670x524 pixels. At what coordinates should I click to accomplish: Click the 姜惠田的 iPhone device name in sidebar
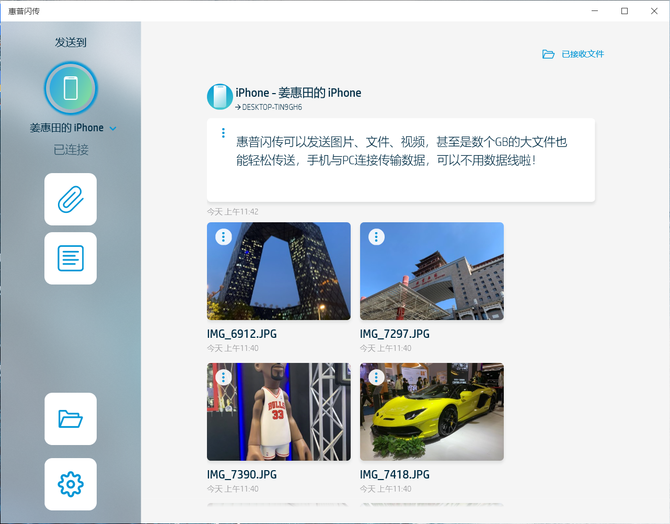[67, 128]
